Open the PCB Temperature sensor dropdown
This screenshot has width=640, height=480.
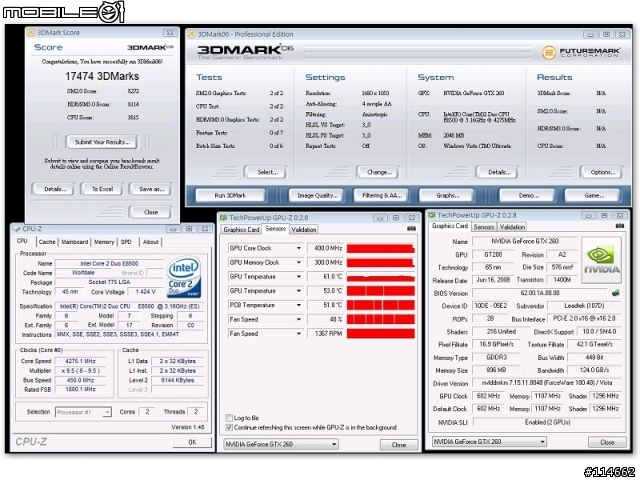[298, 305]
